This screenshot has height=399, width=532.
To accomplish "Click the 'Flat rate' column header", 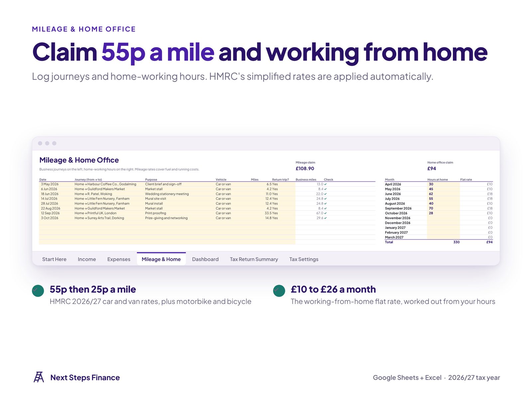I will tap(466, 180).
